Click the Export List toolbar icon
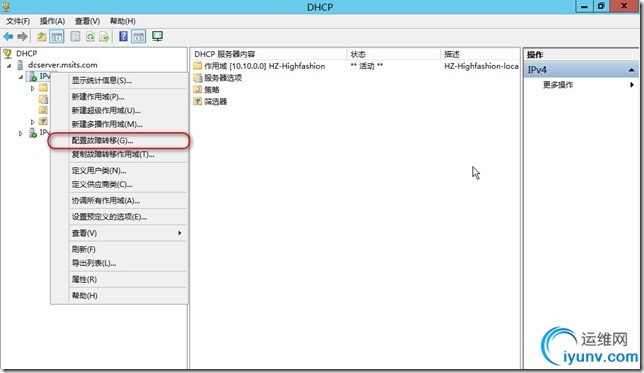This screenshot has width=644, height=373. [x=104, y=37]
